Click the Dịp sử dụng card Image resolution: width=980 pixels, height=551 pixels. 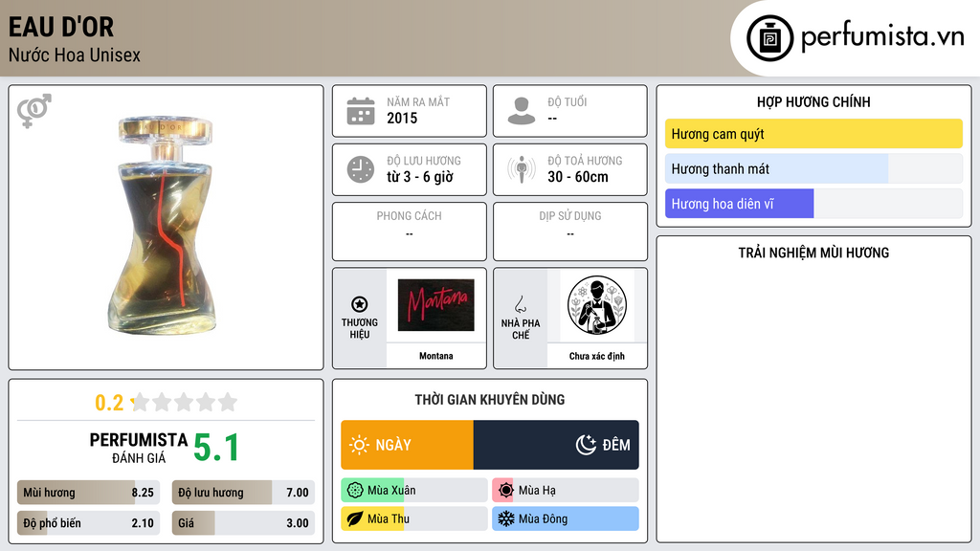tap(570, 231)
